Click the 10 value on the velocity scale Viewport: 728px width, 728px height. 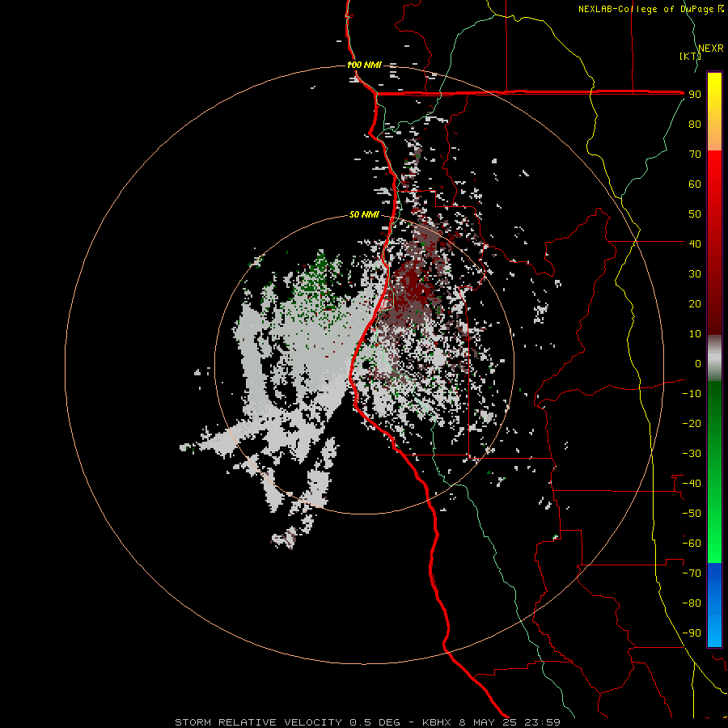click(x=695, y=334)
